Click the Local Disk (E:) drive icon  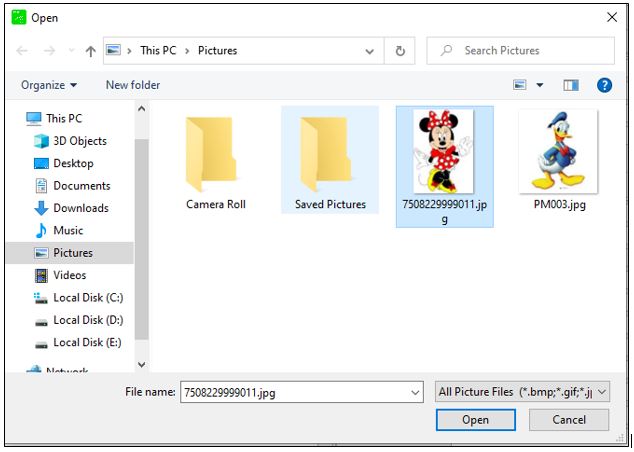[x=41, y=344]
